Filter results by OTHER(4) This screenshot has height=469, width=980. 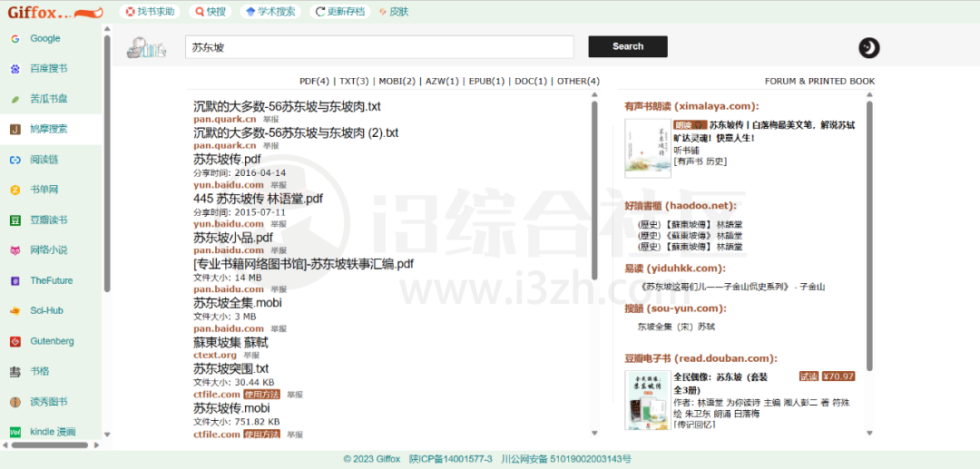tap(578, 81)
